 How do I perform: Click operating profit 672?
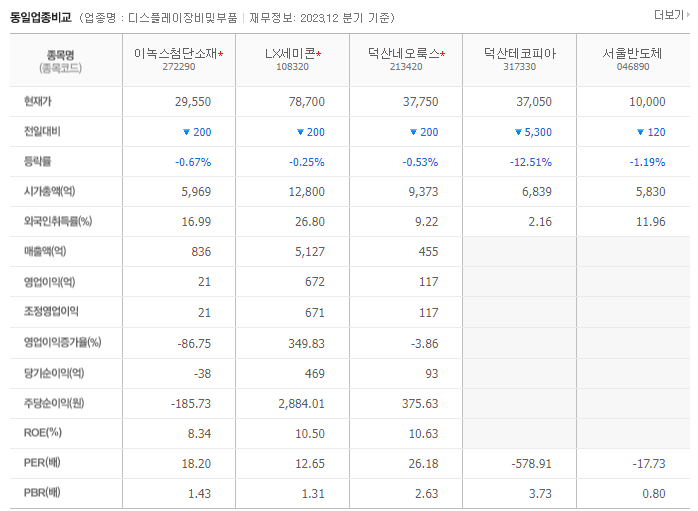[x=315, y=282]
